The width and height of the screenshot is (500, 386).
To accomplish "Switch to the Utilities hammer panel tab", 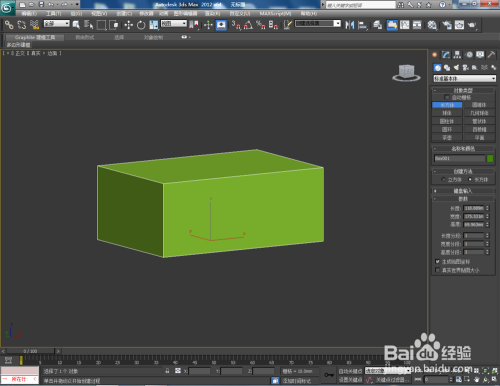I will tap(491, 55).
